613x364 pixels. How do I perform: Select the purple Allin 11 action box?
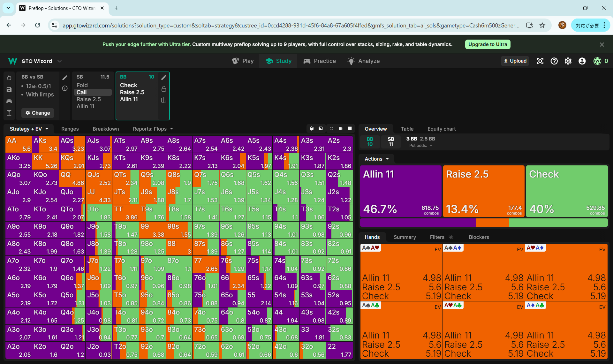point(401,191)
